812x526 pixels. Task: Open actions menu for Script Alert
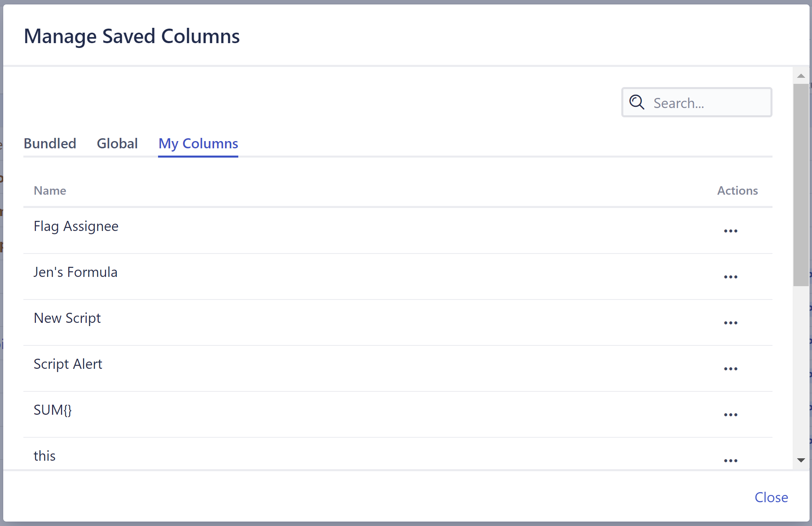click(x=730, y=369)
